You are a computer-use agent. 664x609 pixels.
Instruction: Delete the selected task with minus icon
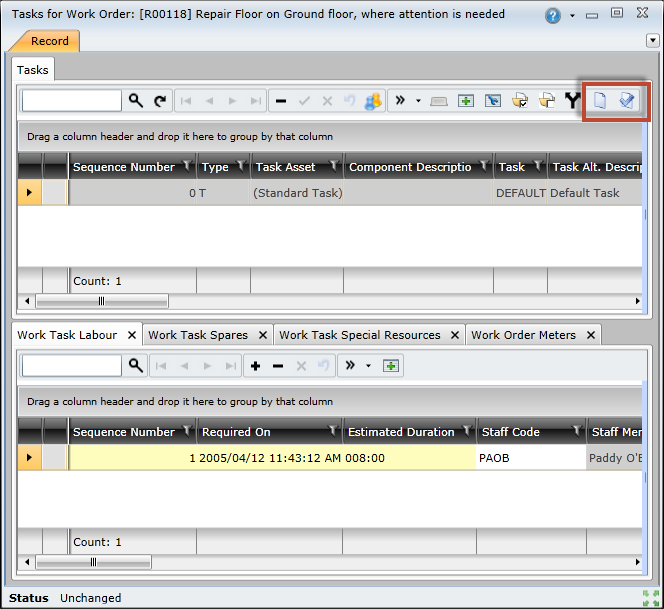pos(281,101)
